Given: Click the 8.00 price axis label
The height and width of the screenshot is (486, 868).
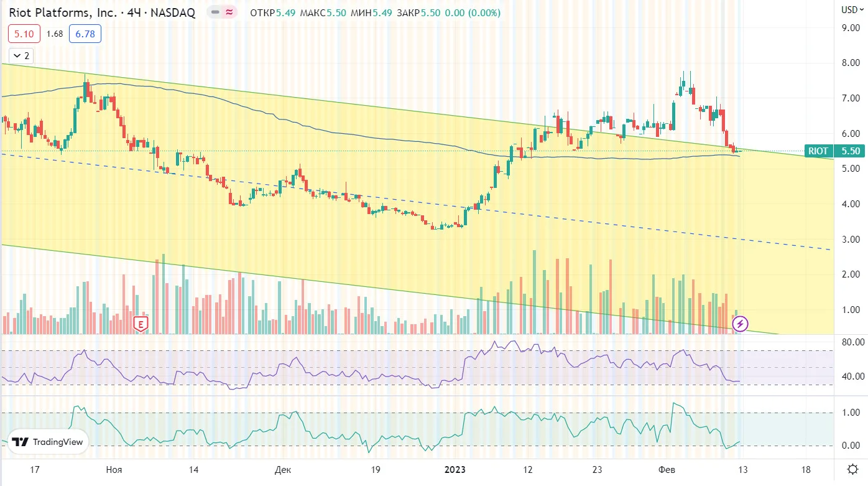Looking at the screenshot, I should click(x=849, y=63).
